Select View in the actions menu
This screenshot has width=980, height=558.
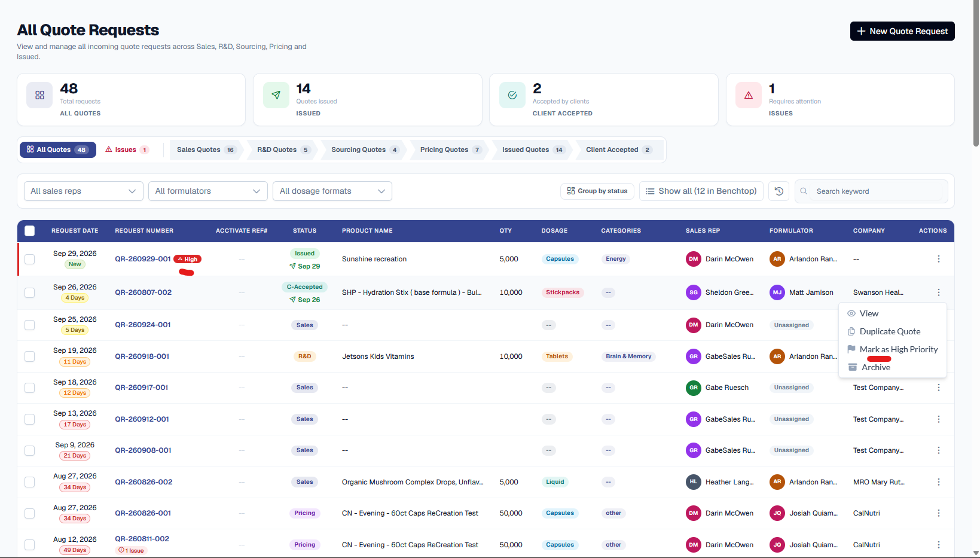coord(893,313)
